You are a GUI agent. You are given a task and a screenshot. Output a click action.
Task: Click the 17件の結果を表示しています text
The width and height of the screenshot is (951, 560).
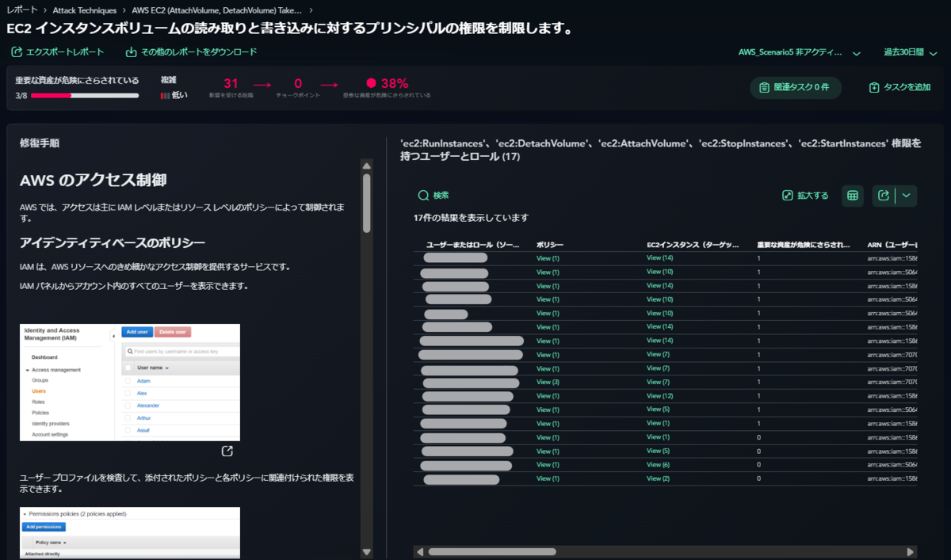point(471,217)
